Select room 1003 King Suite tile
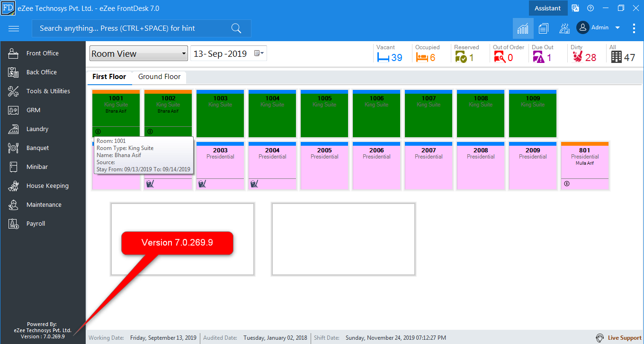The height and width of the screenshot is (344, 644). 220,114
